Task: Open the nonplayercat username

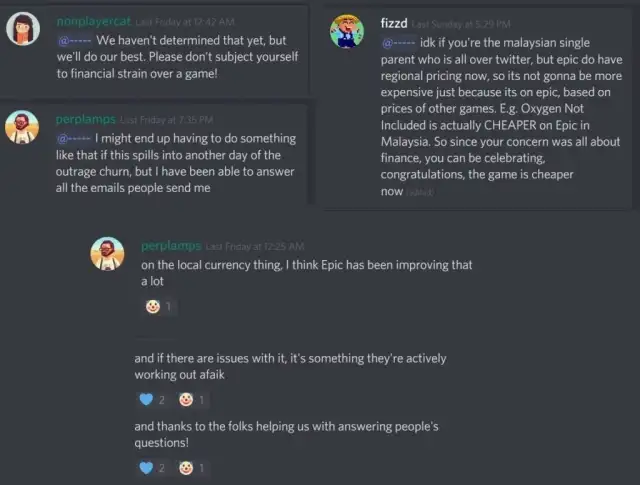Action: tap(93, 21)
